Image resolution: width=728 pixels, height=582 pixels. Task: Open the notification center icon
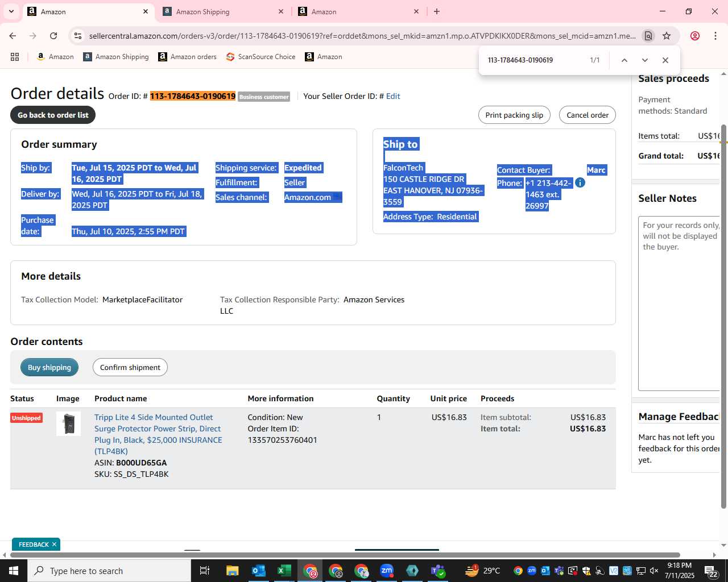coord(712,571)
